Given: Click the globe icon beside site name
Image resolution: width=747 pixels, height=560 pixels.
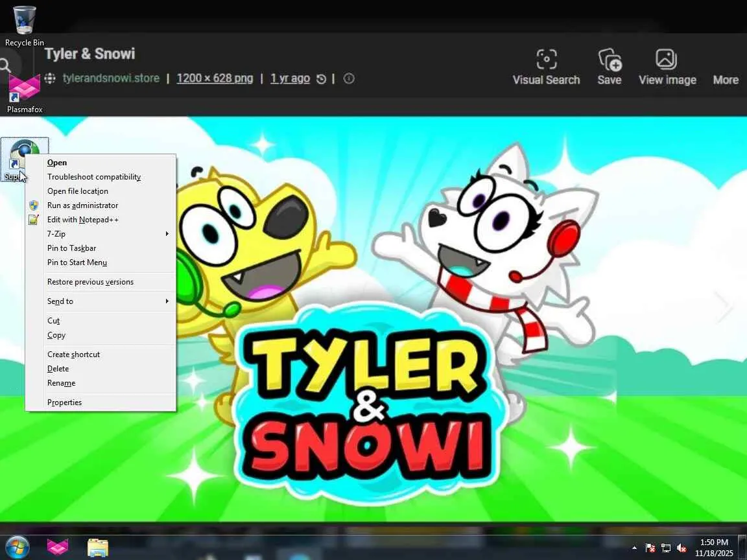Looking at the screenshot, I should pyautogui.click(x=50, y=78).
